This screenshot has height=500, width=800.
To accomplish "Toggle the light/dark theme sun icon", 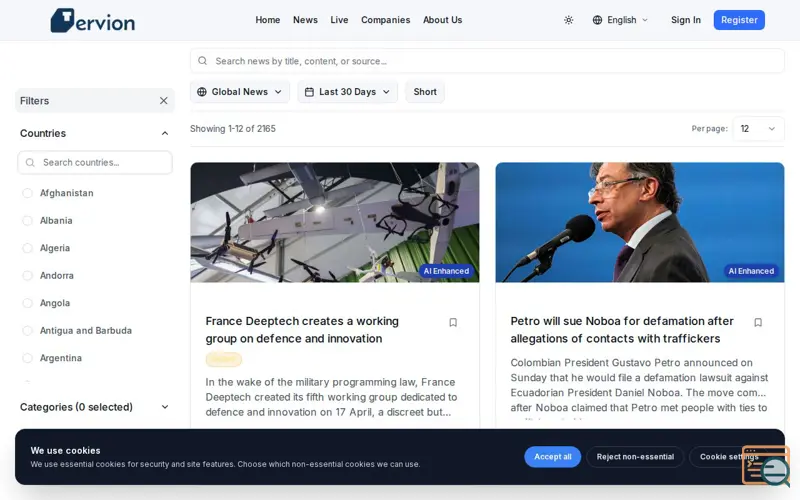I will [568, 20].
